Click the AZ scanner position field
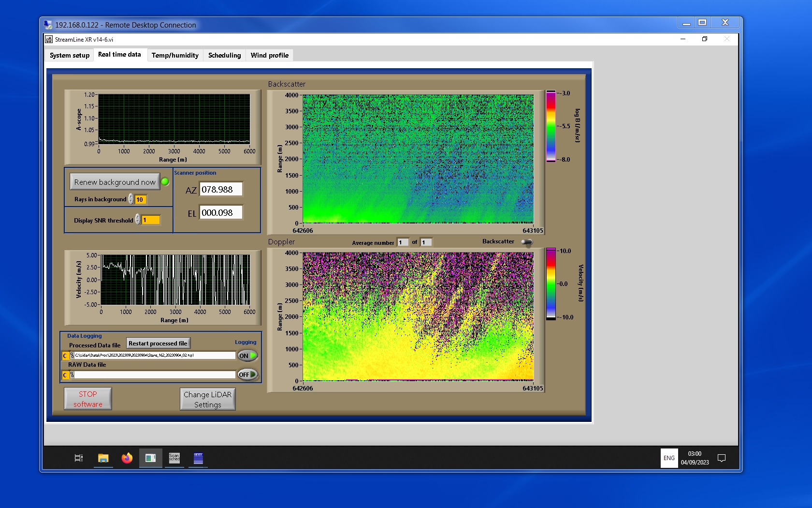Viewport: 812px width, 508px height. tap(221, 190)
